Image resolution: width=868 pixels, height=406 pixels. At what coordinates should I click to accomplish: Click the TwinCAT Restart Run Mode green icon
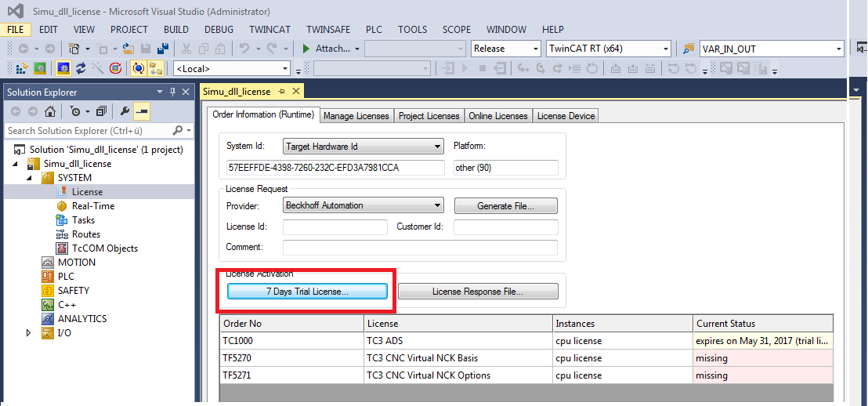tap(40, 69)
